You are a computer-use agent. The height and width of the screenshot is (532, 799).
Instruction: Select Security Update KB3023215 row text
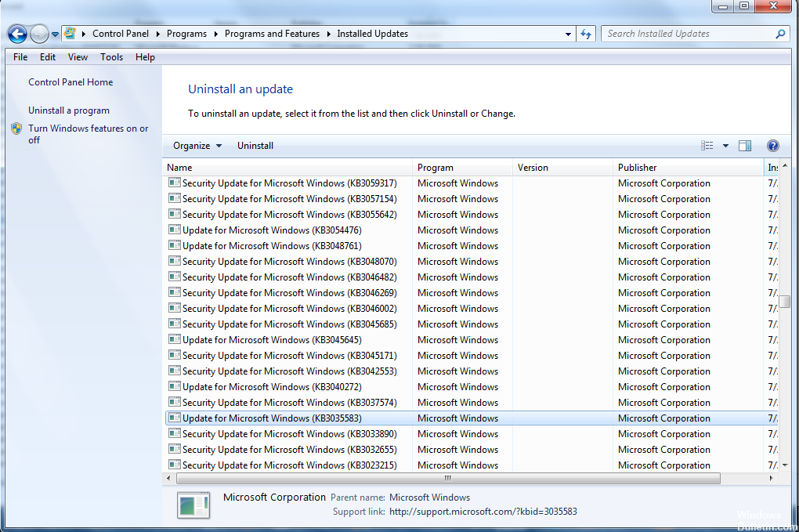point(289,465)
